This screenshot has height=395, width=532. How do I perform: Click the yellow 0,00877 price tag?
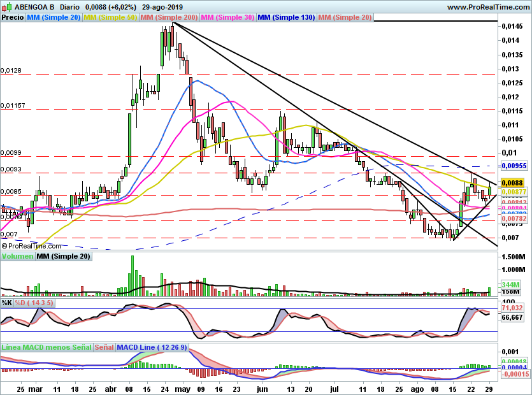coord(514,192)
